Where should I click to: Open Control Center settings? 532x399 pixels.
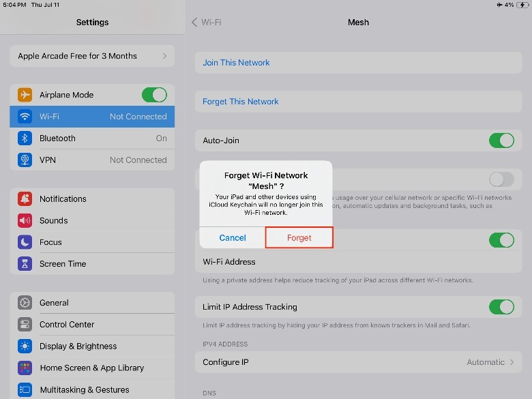(x=92, y=325)
